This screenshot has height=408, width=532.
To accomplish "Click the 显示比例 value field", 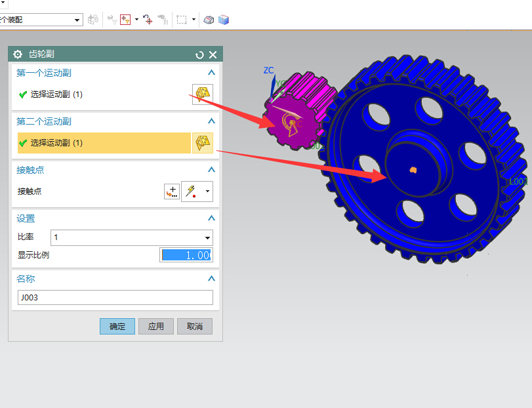I will 186,255.
